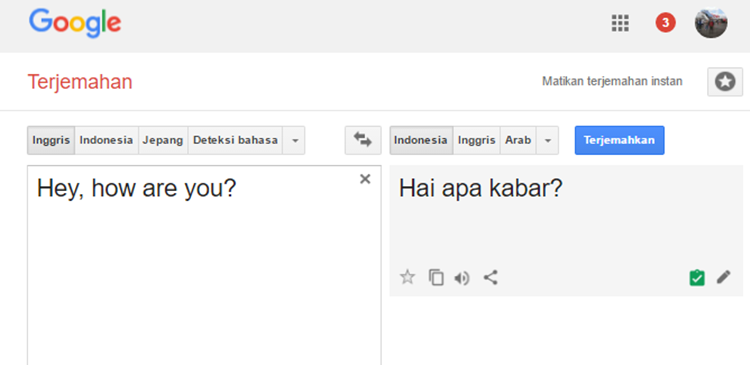Select Jepang as source language

coord(163,140)
